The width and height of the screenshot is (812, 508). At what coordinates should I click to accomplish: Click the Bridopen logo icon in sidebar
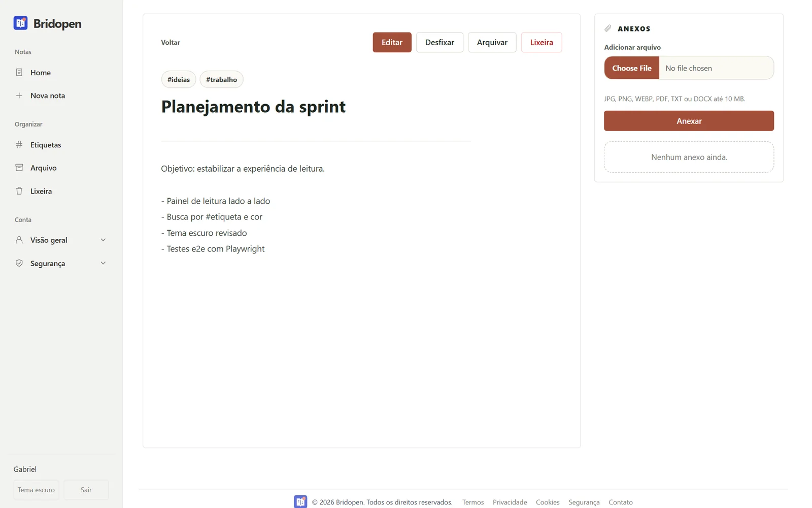point(20,23)
